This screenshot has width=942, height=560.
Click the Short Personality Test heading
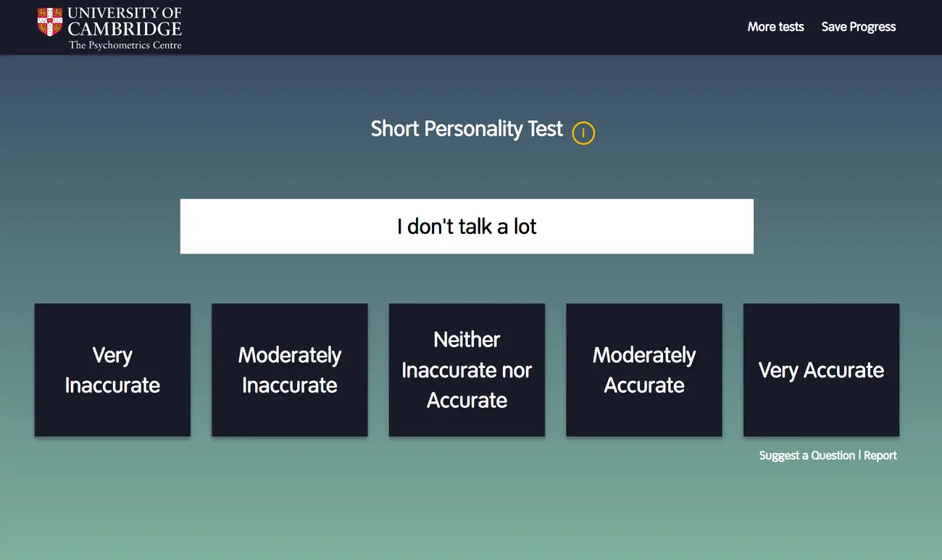[x=467, y=129]
